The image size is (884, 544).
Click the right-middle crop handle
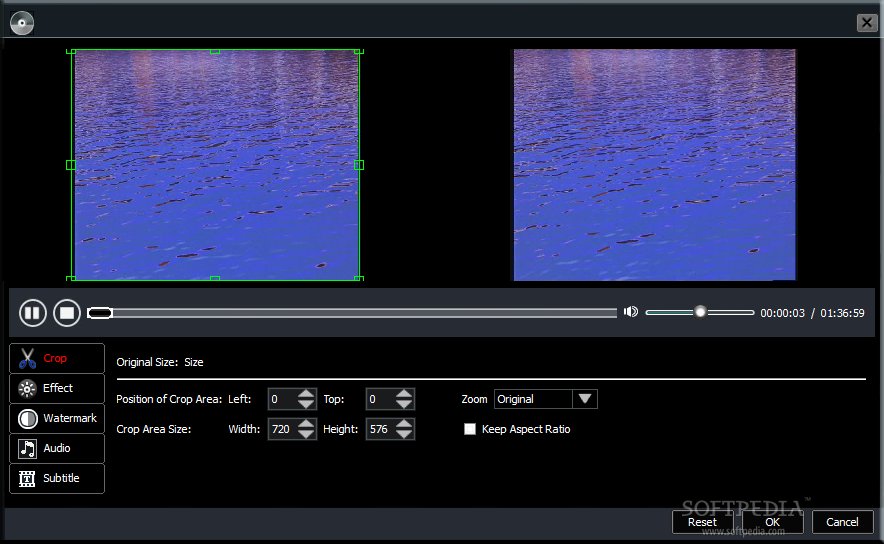[x=359, y=165]
